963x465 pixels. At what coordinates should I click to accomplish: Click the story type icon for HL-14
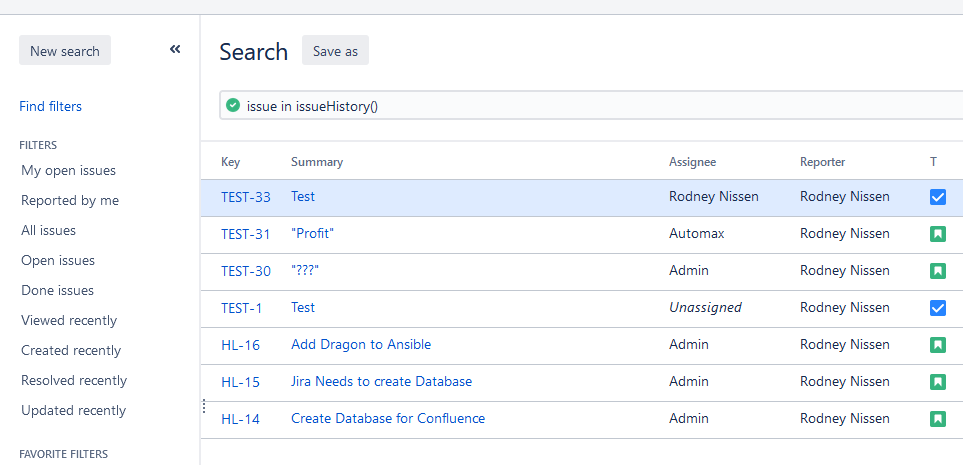[937, 419]
